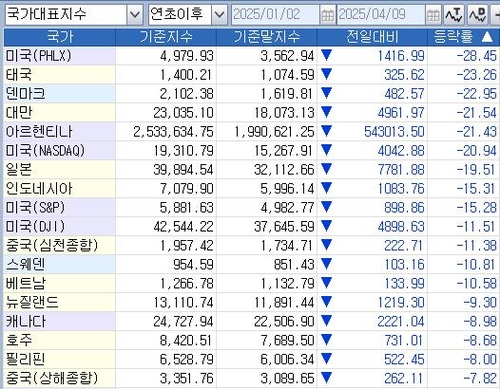Click the 5,996.14 end index value
This screenshot has height=389, width=500.
tap(287, 189)
